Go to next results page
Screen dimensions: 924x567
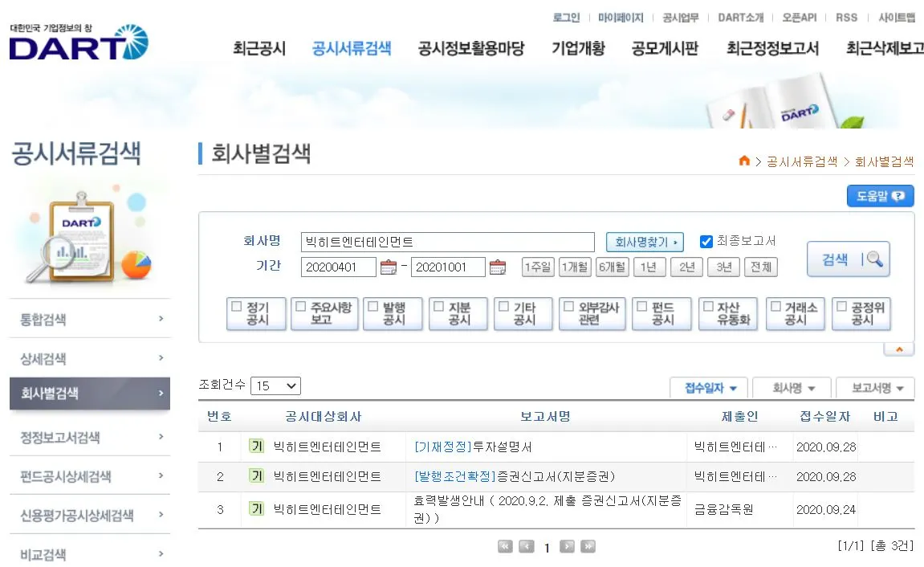[x=567, y=547]
